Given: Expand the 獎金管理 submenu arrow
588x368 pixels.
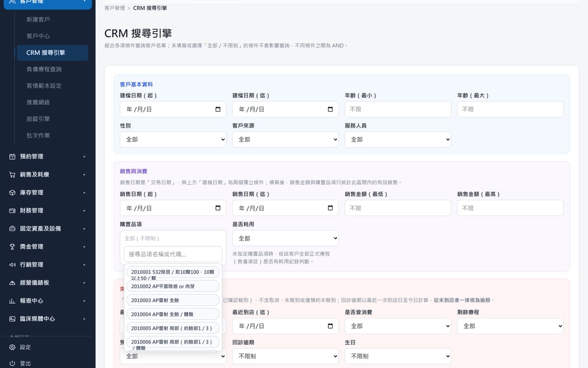Looking at the screenshot, I should point(84,247).
